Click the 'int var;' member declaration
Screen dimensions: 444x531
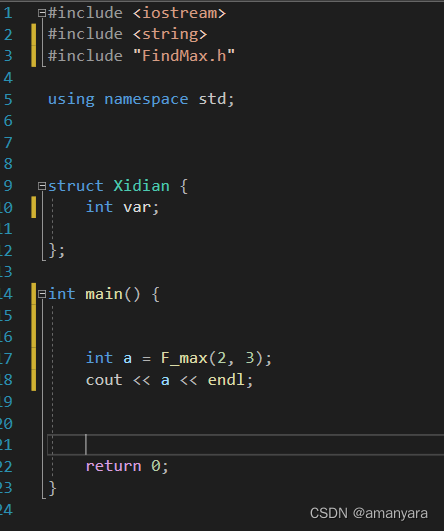pos(122,207)
